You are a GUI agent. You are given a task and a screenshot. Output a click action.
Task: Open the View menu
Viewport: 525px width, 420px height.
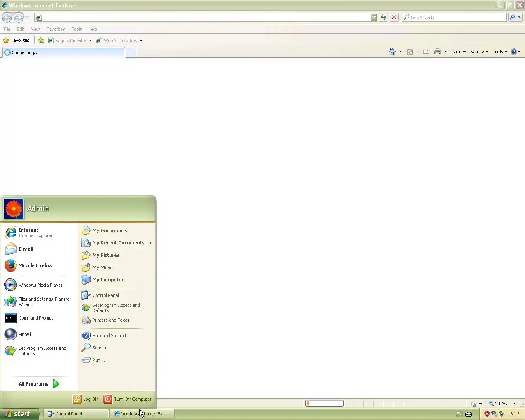pyautogui.click(x=35, y=29)
